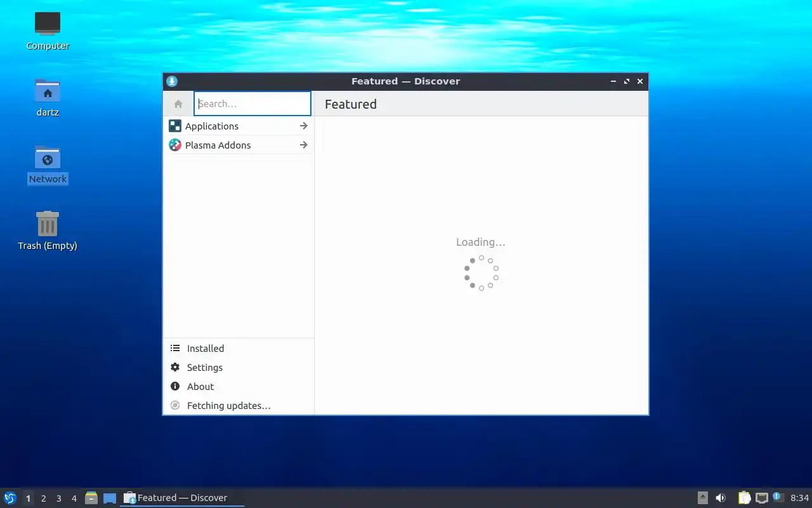Click the Loading text
812x508 pixels.
tap(481, 242)
